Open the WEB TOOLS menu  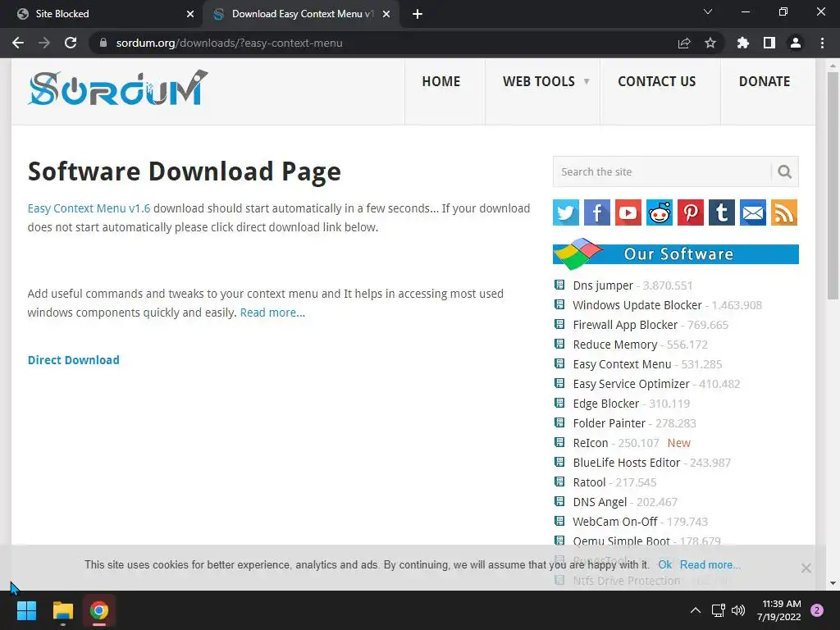pyautogui.click(x=538, y=81)
